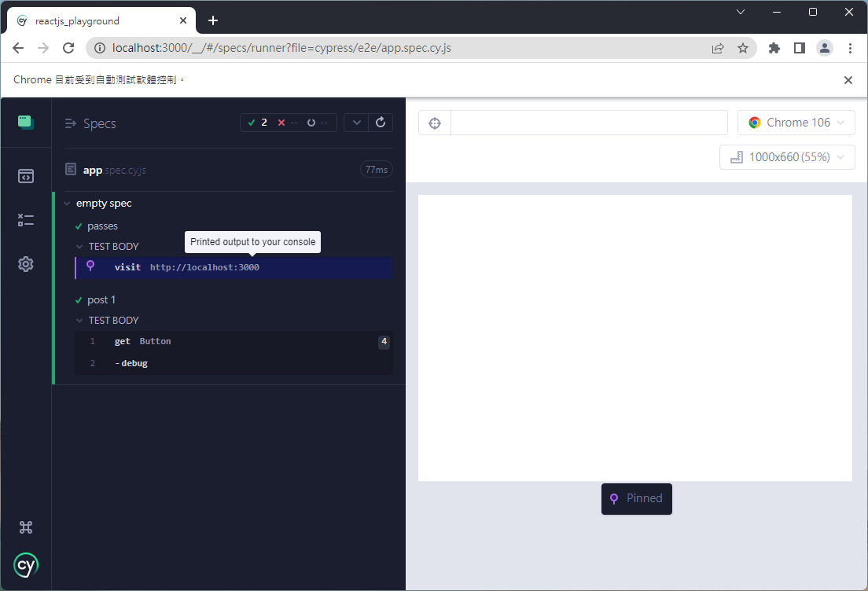Open Cypress Settings gear icon
Image resolution: width=868 pixels, height=591 pixels.
(x=26, y=264)
